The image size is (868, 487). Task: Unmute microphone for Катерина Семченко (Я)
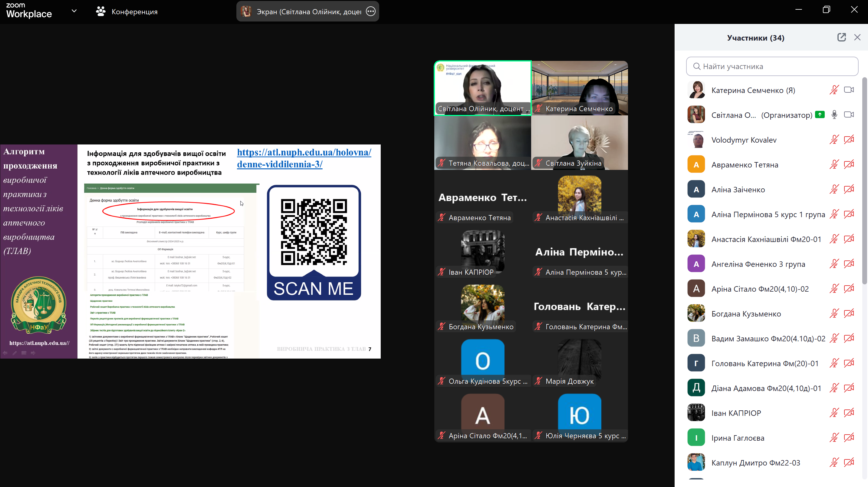pyautogui.click(x=834, y=90)
